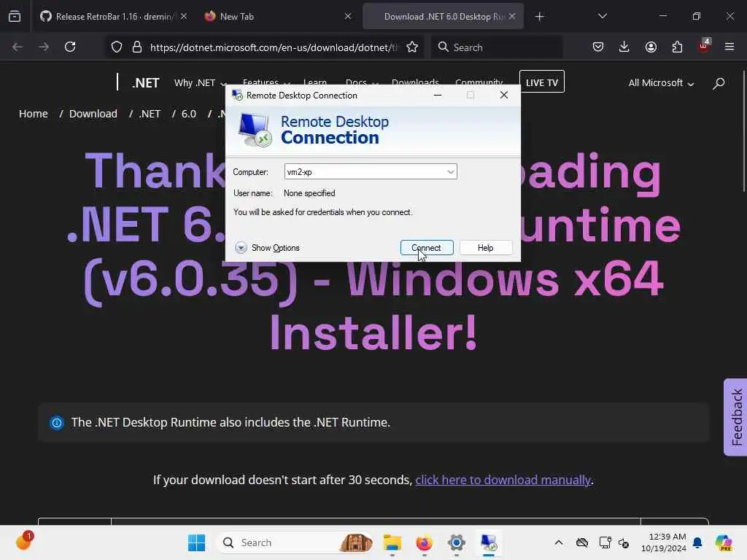The width and height of the screenshot is (747, 560).
Task: Select the Download .NET 6.0 Desktop Runtime tab
Action: point(443,17)
